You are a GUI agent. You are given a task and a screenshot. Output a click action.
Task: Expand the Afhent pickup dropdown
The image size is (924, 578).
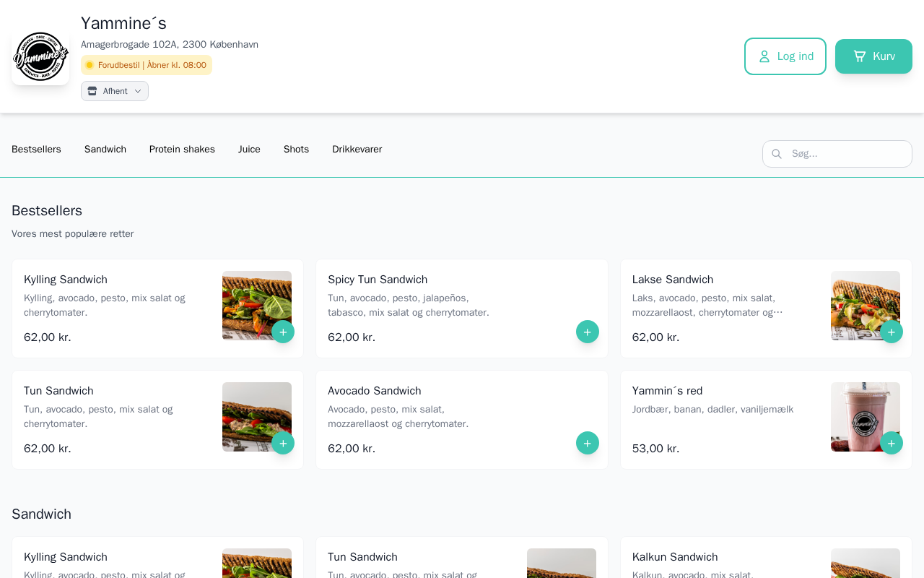(x=115, y=91)
